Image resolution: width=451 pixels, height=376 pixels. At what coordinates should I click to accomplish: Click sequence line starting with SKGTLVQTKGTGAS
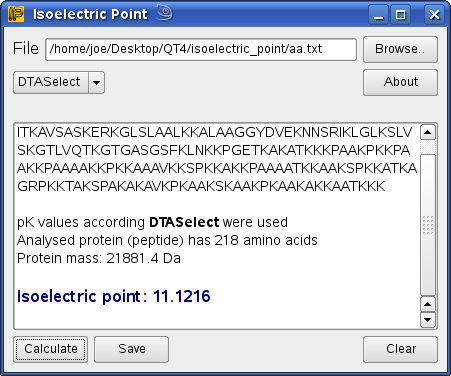click(213, 151)
